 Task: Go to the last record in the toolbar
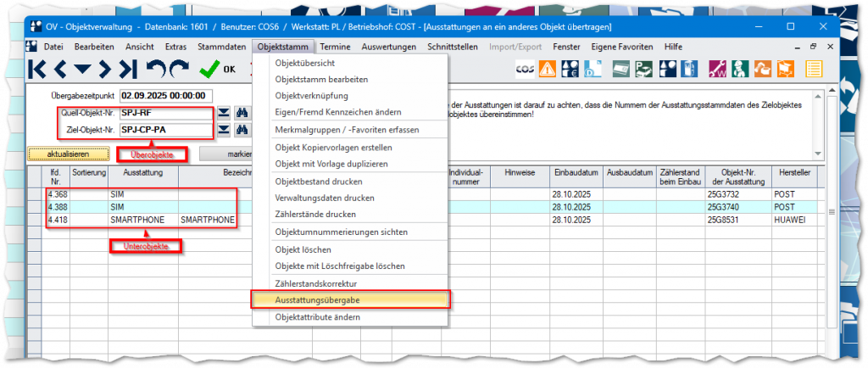click(x=127, y=69)
